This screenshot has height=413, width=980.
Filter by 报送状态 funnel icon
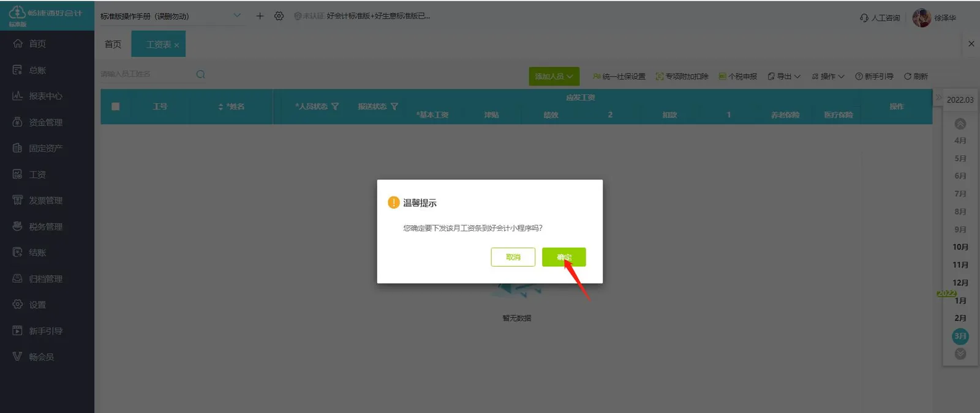394,106
